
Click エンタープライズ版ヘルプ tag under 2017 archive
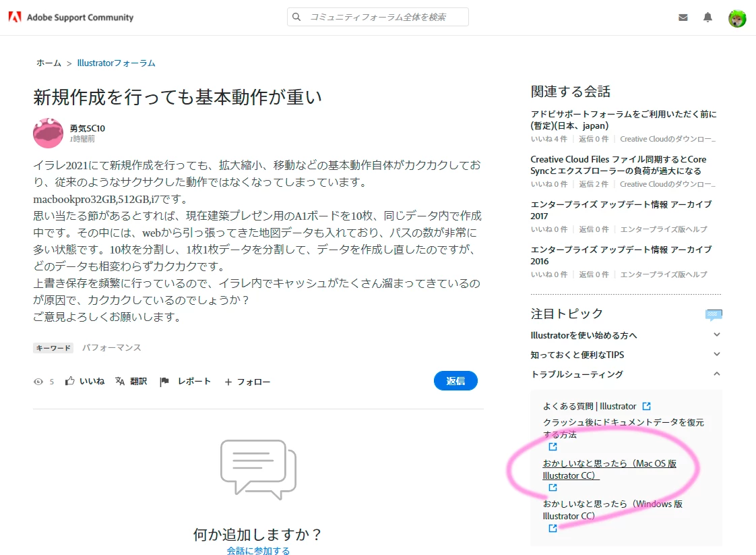click(664, 229)
